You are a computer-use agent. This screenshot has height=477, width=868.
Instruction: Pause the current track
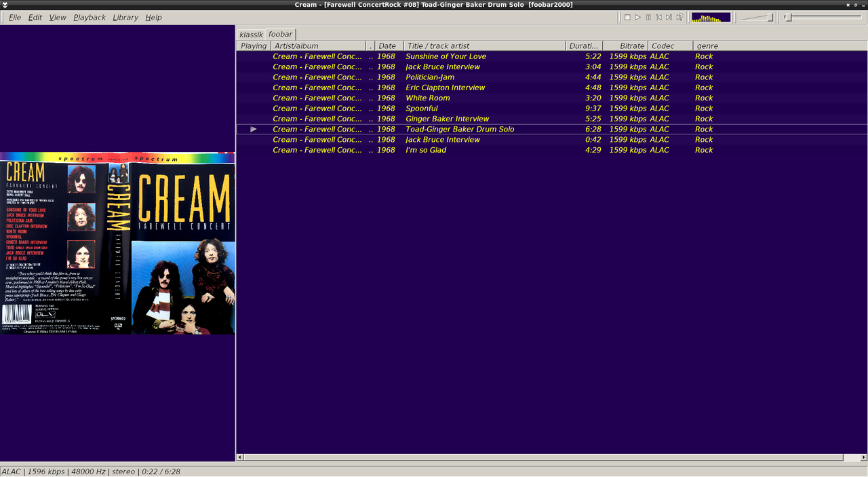tap(648, 17)
